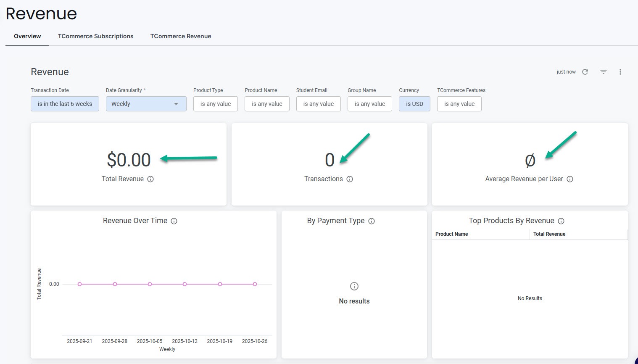Image resolution: width=638 pixels, height=364 pixels.
Task: Open the Group Name filter
Action: [x=370, y=104]
